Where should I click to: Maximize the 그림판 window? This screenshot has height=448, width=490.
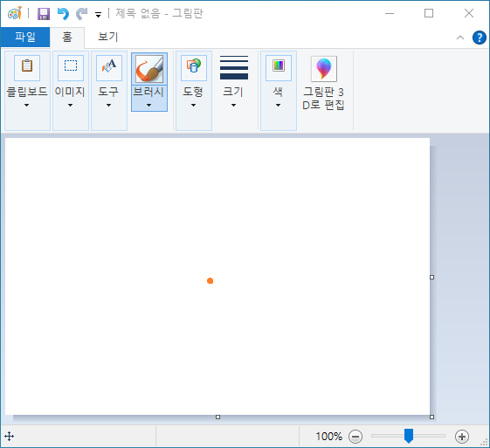point(429,13)
